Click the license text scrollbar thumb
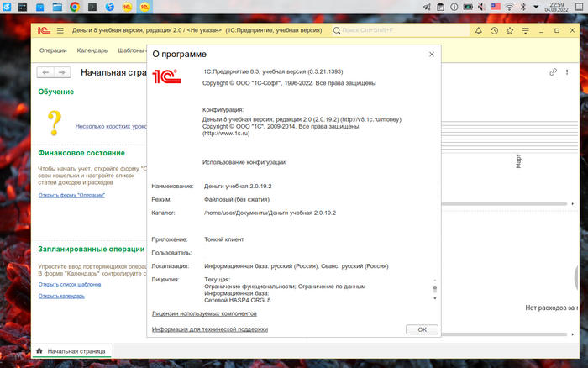This screenshot has height=368, width=588. (x=435, y=288)
